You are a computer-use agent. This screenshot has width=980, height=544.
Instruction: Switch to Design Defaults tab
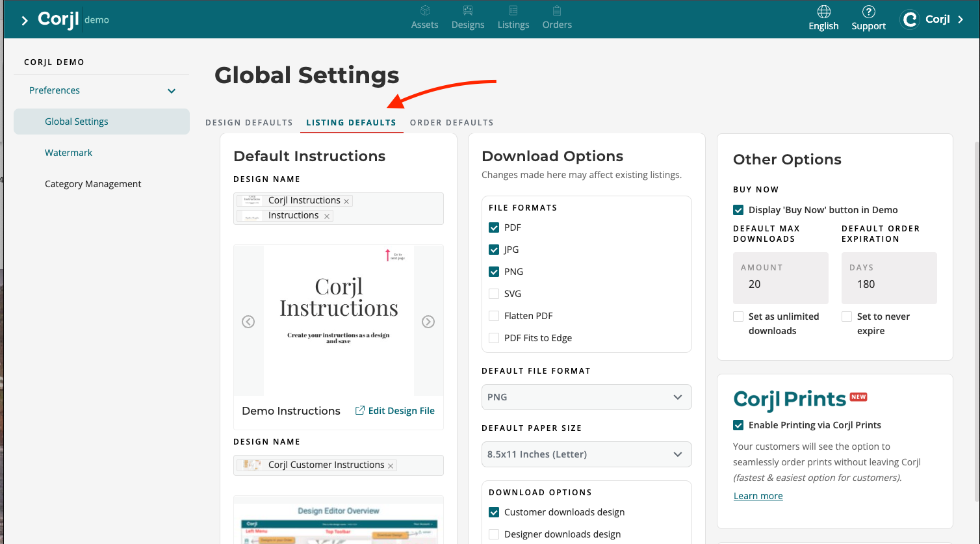pos(249,122)
